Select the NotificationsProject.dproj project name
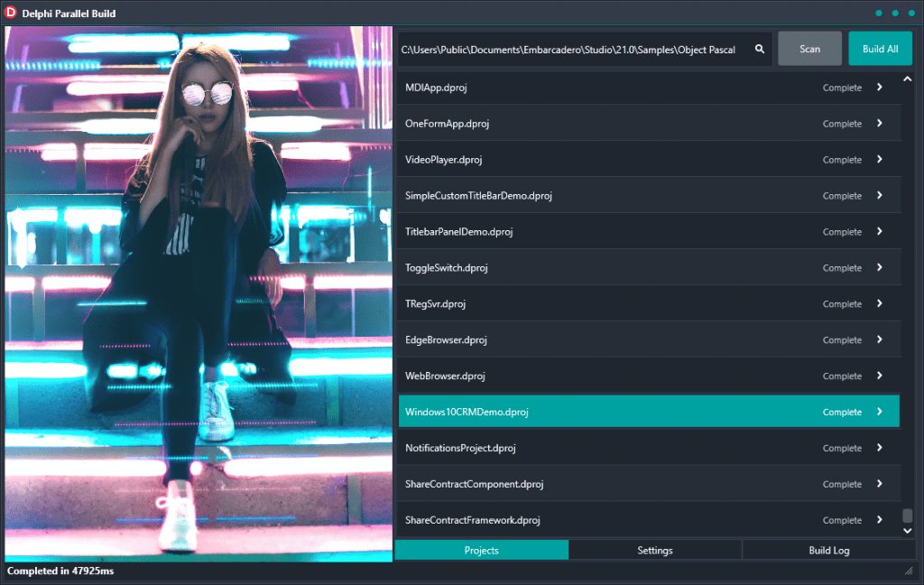Viewport: 924px width, 585px height. [460, 448]
